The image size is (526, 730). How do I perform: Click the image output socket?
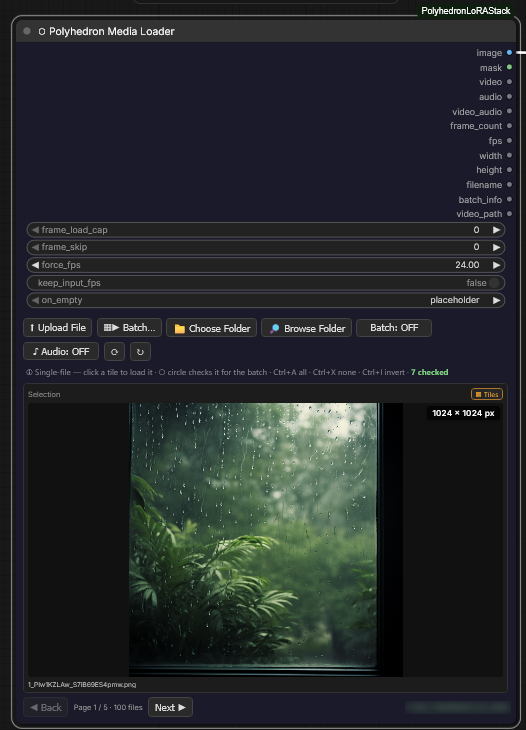509,53
